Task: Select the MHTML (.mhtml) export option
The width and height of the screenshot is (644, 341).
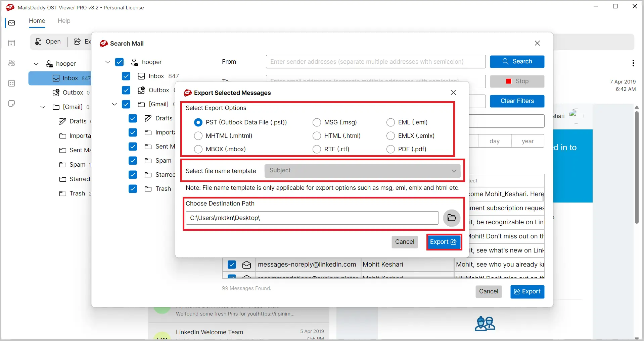Action: tap(198, 136)
